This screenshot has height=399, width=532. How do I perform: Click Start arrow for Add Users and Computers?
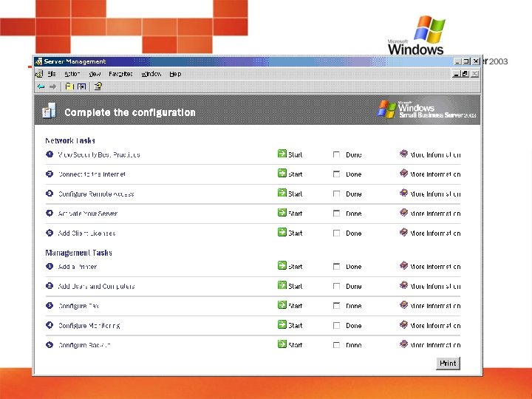pyautogui.click(x=282, y=285)
